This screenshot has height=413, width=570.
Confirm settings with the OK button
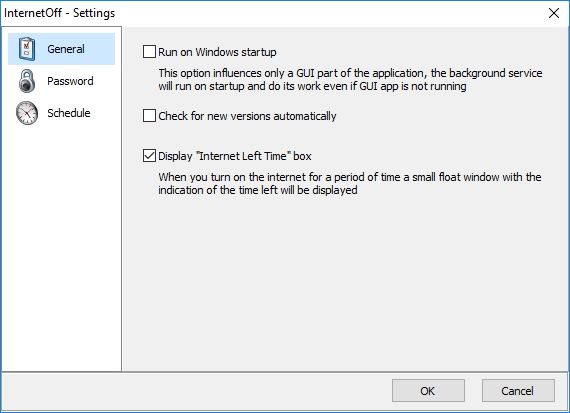coord(428,391)
